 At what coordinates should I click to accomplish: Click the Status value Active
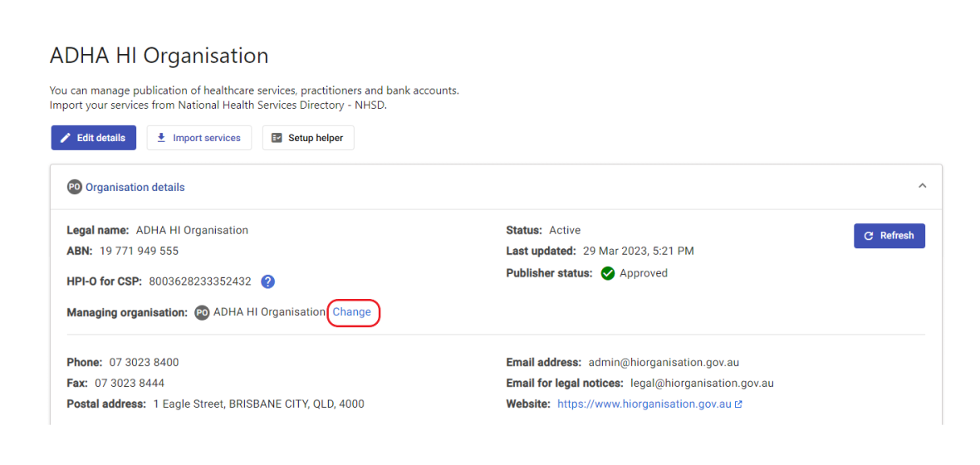click(565, 230)
